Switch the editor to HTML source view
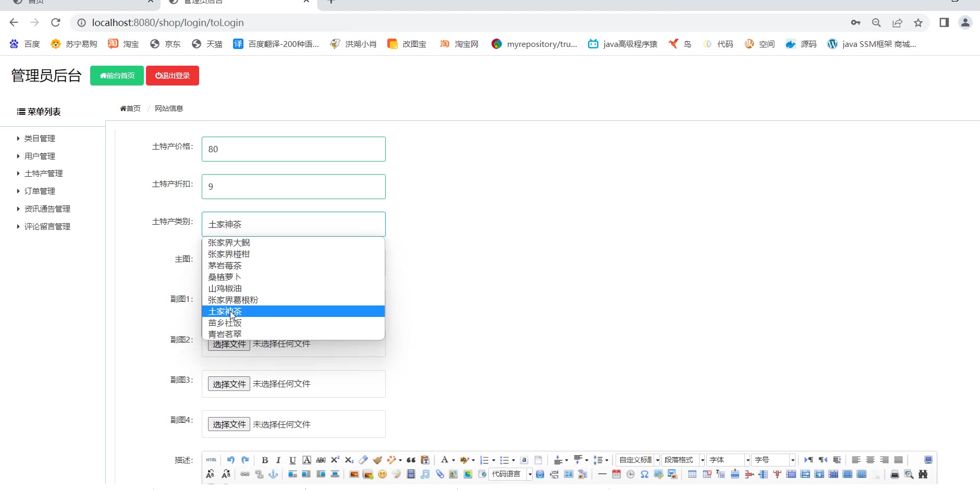The width and height of the screenshot is (980, 490). 211,460
